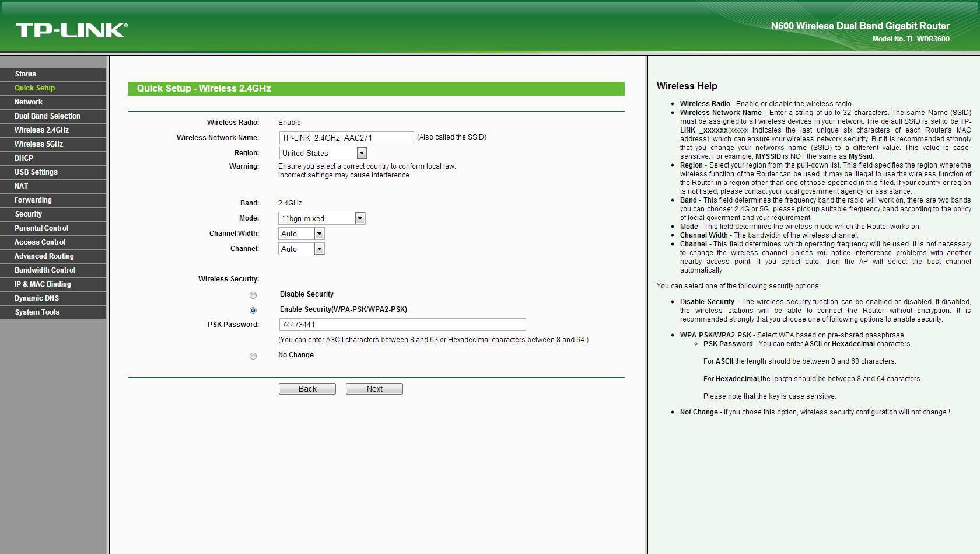Open the Security section in sidebar
Image resolution: width=980 pixels, height=554 pixels.
point(53,214)
